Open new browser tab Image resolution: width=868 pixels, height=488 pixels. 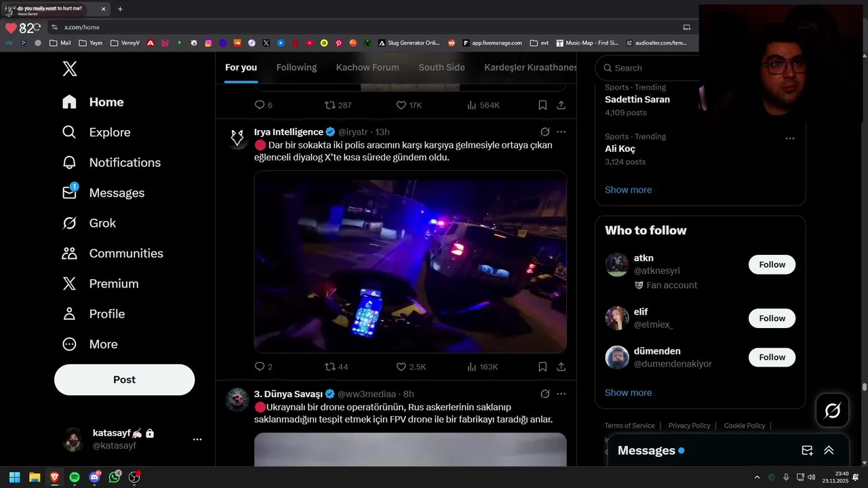click(x=120, y=9)
